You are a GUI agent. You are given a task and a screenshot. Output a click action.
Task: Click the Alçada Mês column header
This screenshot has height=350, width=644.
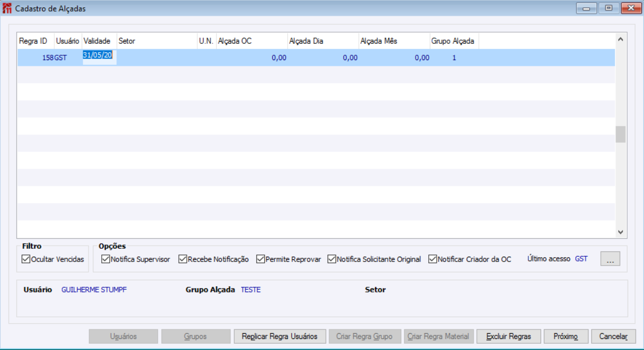tap(394, 41)
